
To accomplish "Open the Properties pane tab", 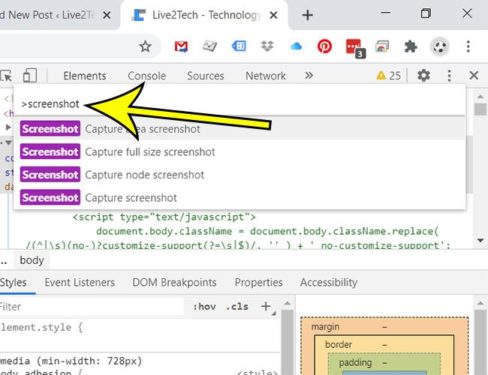I will (x=258, y=282).
